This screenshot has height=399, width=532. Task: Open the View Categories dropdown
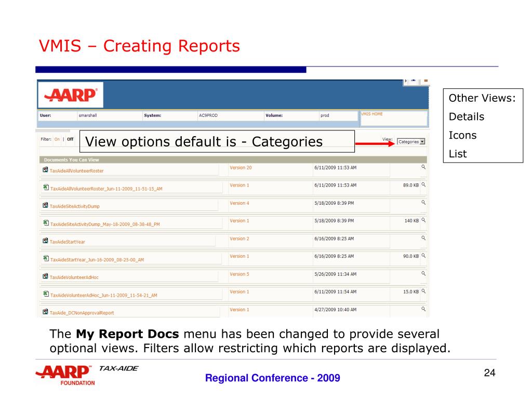[411, 142]
